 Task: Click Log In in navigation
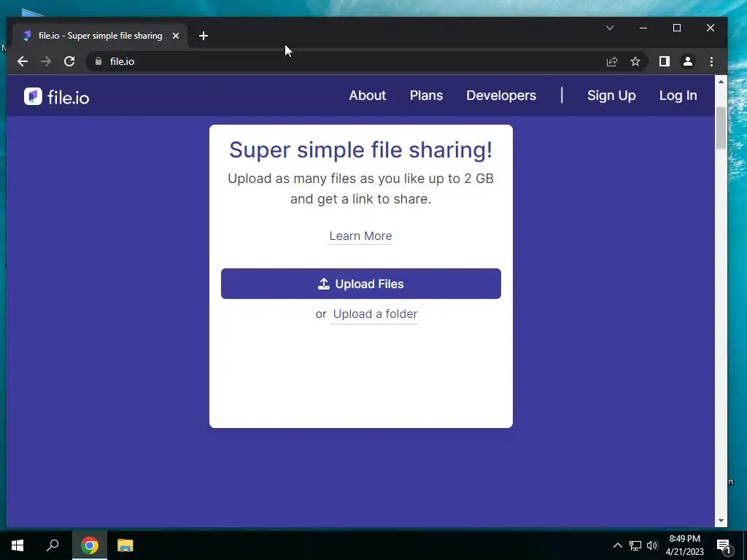[x=678, y=96]
